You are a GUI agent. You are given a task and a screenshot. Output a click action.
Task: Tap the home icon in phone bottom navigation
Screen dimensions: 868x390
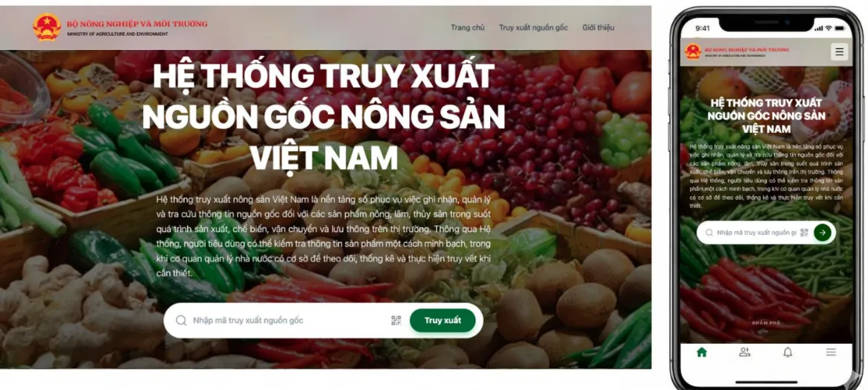[x=702, y=352]
